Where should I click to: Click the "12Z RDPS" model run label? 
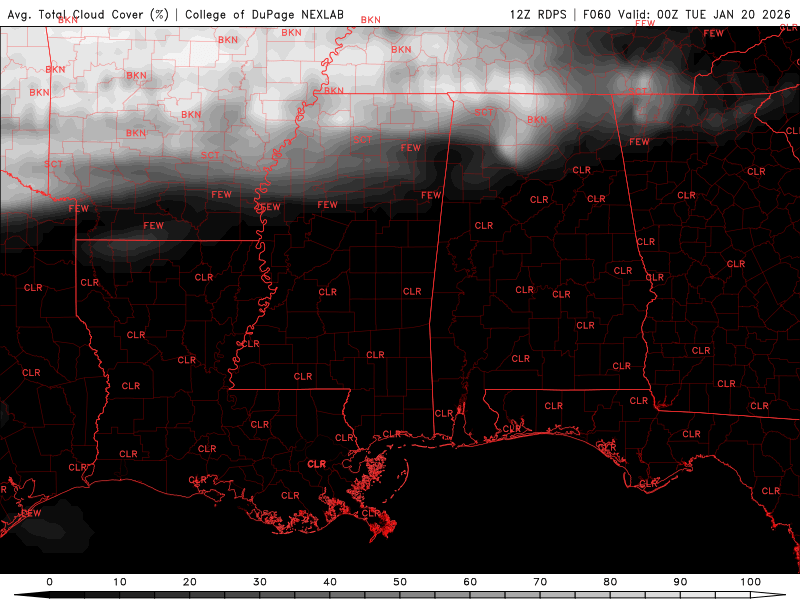pyautogui.click(x=538, y=14)
